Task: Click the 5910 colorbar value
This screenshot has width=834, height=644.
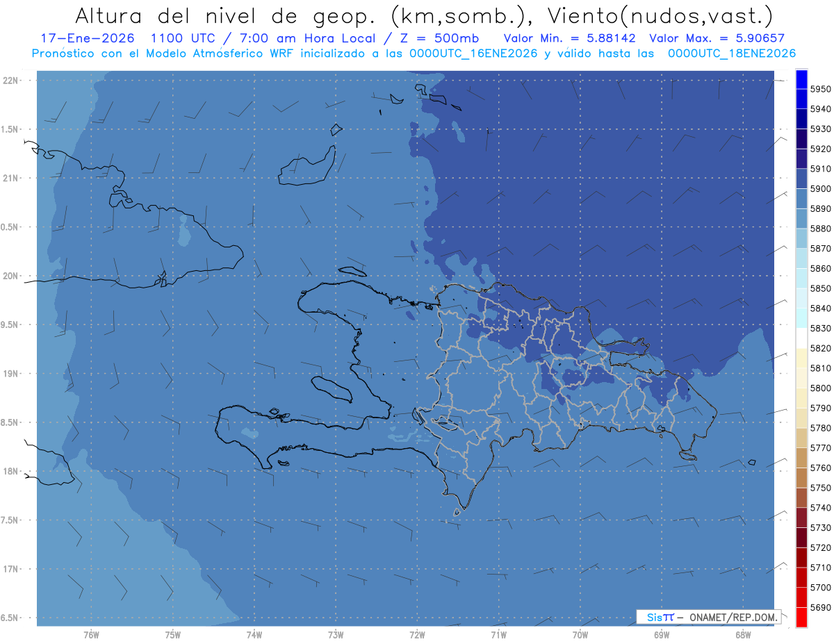Action: [821, 169]
